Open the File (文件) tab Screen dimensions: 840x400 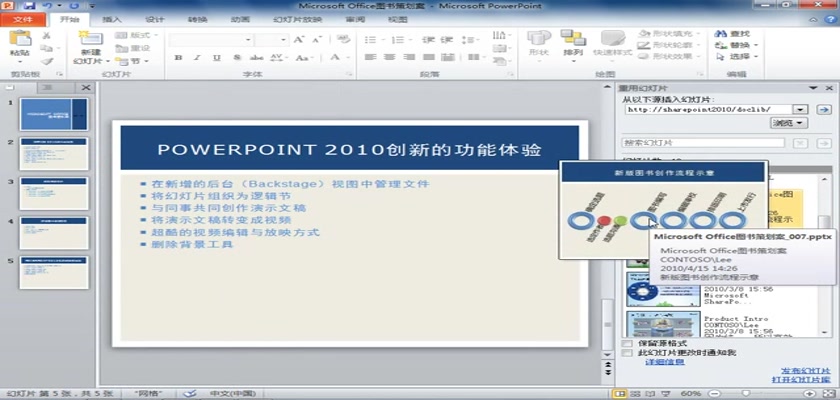(x=22, y=19)
